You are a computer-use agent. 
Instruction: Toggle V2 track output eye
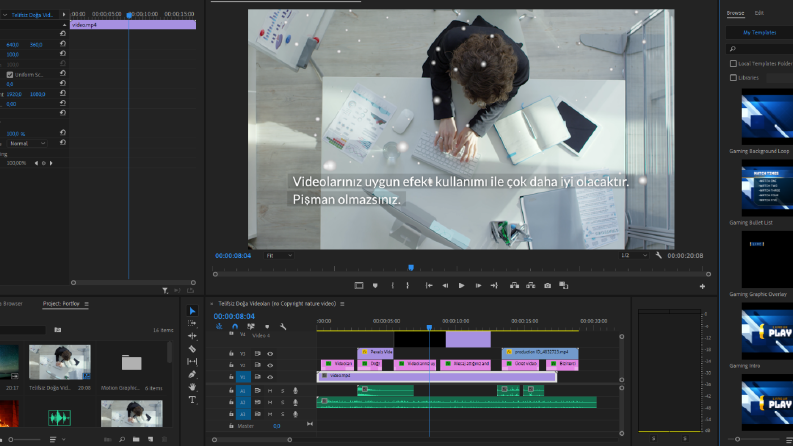[x=270, y=365]
